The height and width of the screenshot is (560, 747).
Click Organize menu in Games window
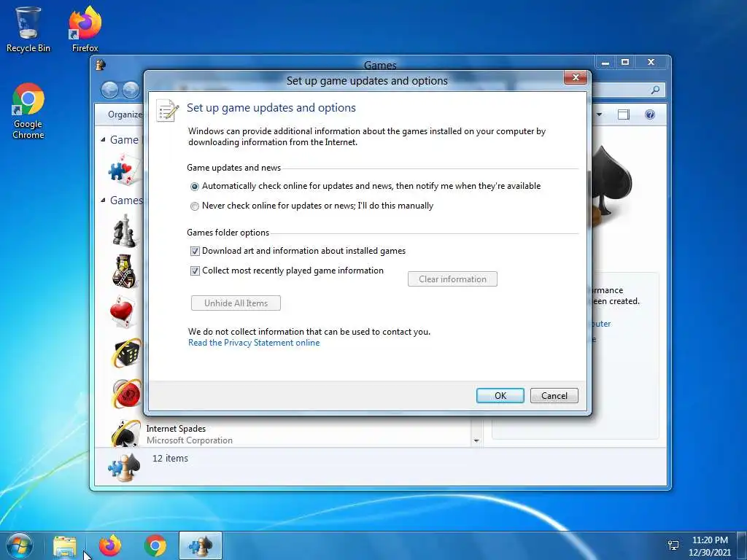(125, 114)
